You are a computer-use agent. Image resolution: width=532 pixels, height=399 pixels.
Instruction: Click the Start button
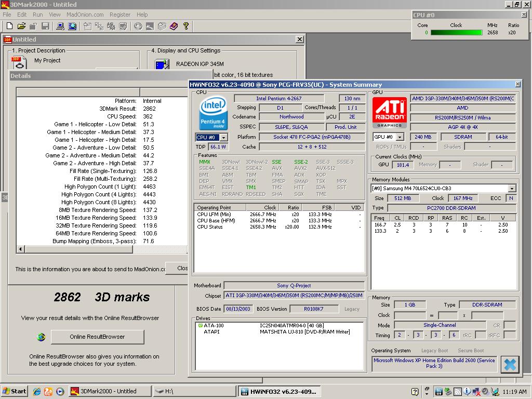click(15, 391)
